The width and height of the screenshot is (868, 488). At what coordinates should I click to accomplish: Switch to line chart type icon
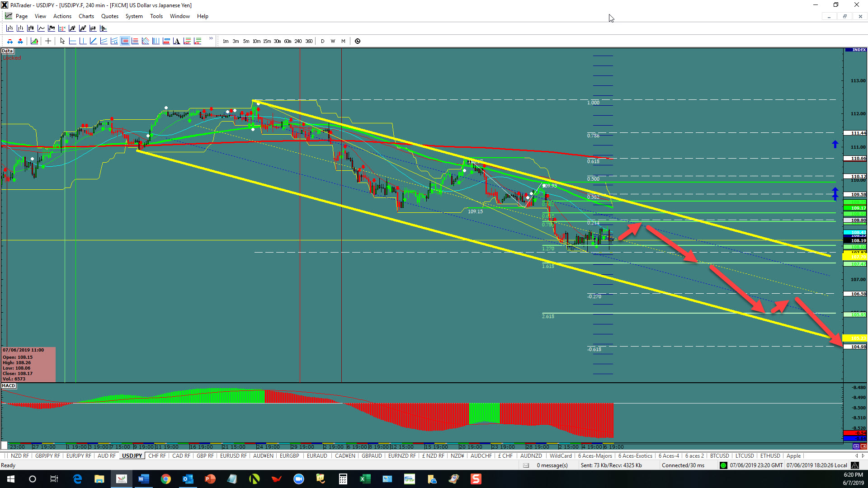tap(41, 28)
